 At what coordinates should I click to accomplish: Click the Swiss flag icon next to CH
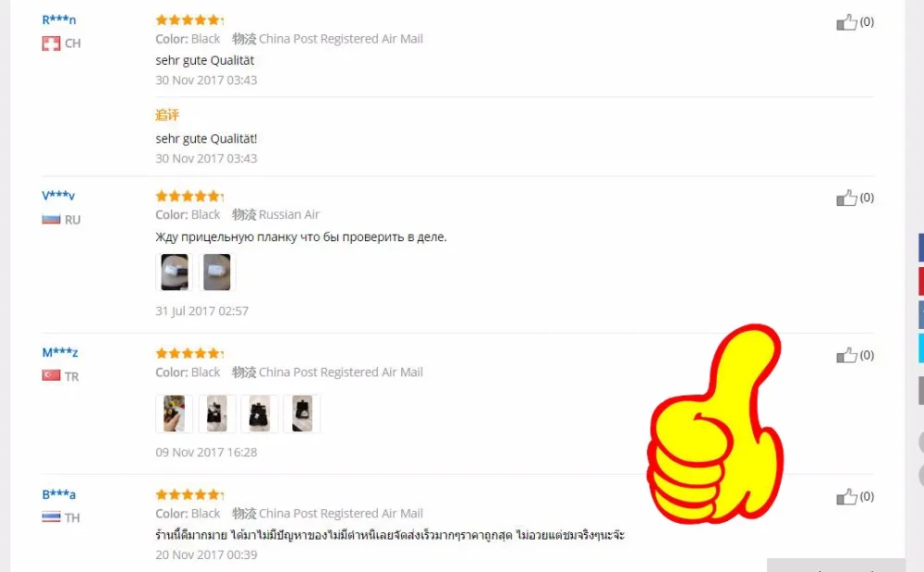tap(51, 43)
